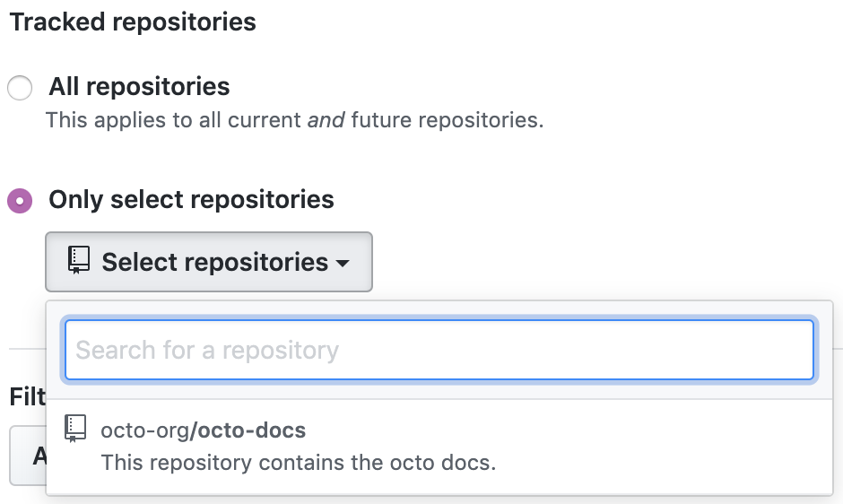Click the partially hidden "Filt" heading
The width and height of the screenshot is (843, 504).
[27, 396]
